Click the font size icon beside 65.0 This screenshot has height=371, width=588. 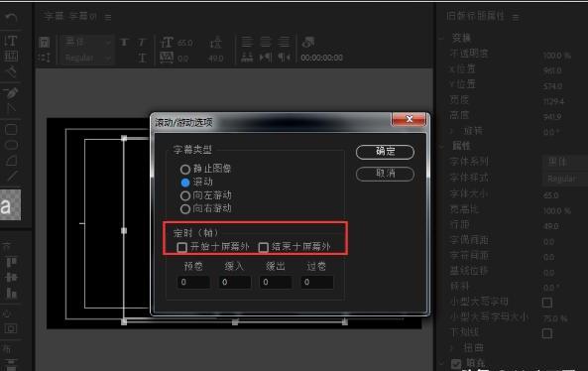pyautogui.click(x=167, y=42)
